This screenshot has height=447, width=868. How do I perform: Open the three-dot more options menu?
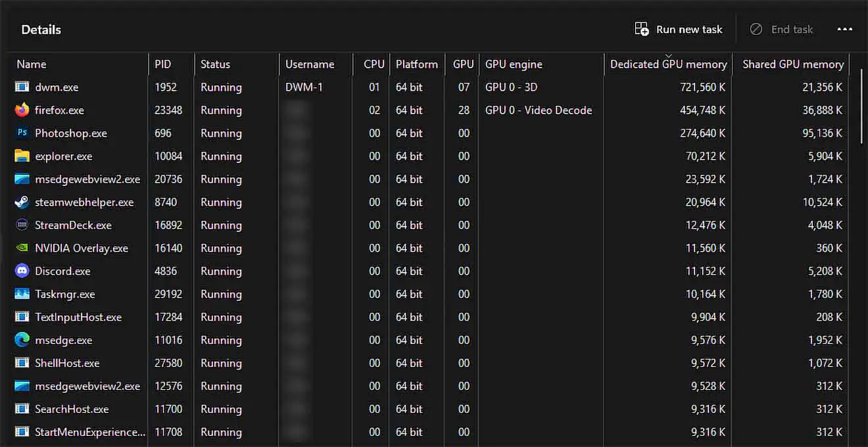[x=844, y=30]
